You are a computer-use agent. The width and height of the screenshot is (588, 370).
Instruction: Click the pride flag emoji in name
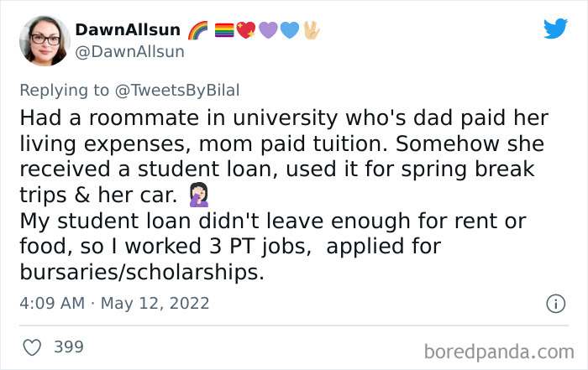point(226,31)
